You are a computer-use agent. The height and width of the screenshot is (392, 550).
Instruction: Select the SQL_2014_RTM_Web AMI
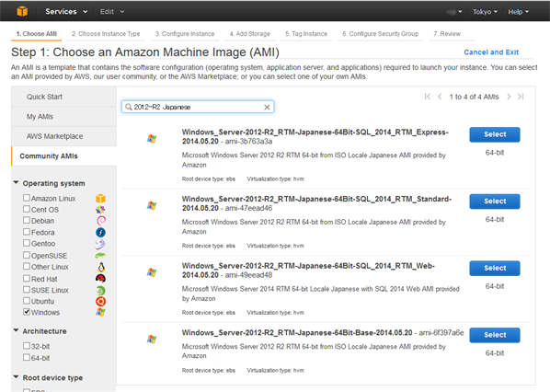(x=495, y=268)
